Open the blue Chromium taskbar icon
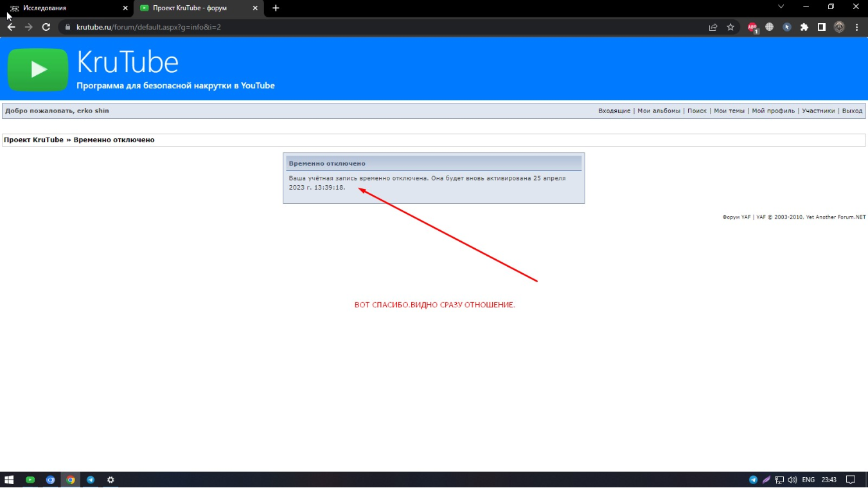This screenshot has width=868, height=488. [x=50, y=480]
